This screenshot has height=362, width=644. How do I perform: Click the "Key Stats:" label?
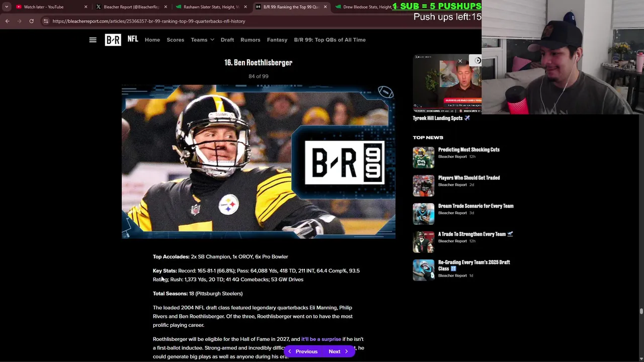point(165,270)
